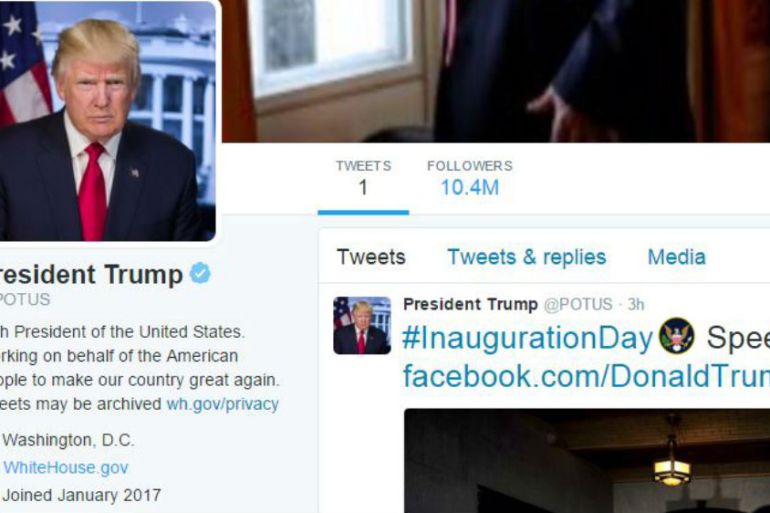Open the Followers 10.4M list

470,178
